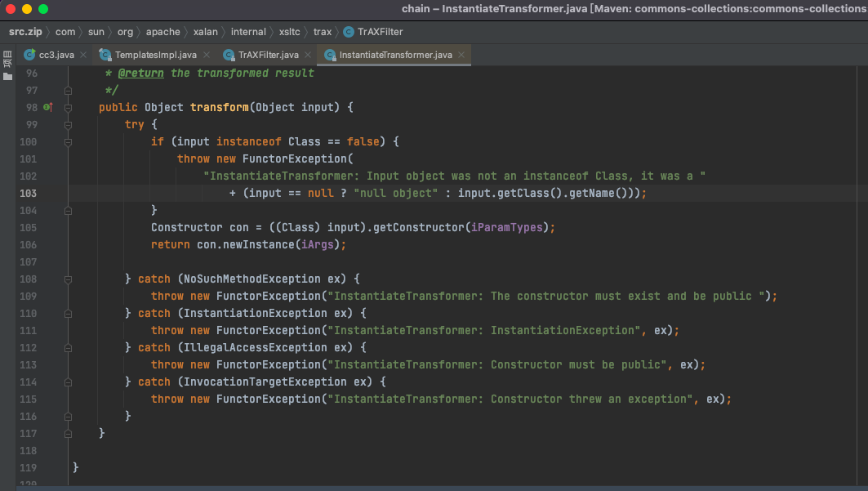Image resolution: width=868 pixels, height=491 pixels.
Task: Click the "transformed result" Javadoc comment text
Action: (x=256, y=73)
